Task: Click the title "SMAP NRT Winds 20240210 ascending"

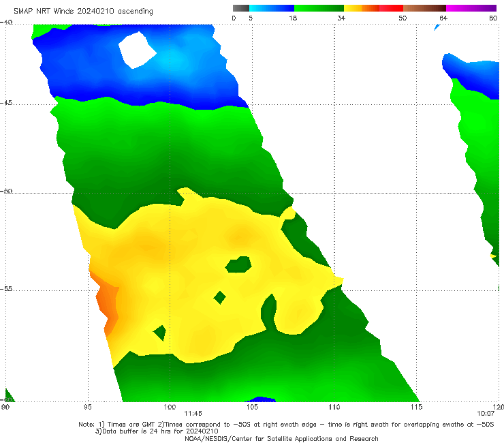Action: coord(83,11)
